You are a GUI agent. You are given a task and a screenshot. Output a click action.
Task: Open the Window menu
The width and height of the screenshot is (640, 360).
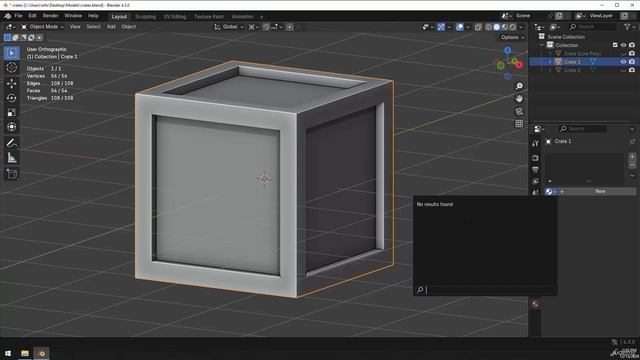73,16
